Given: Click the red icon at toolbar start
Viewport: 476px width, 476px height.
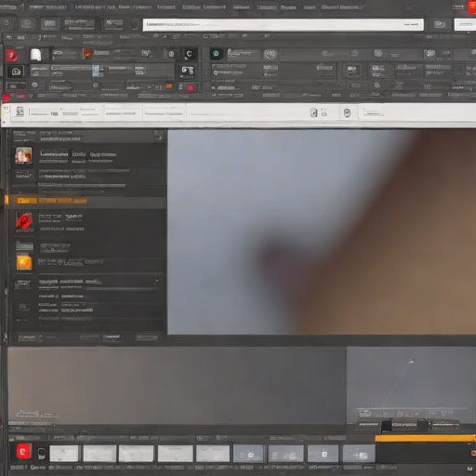Looking at the screenshot, I should coord(11,56).
